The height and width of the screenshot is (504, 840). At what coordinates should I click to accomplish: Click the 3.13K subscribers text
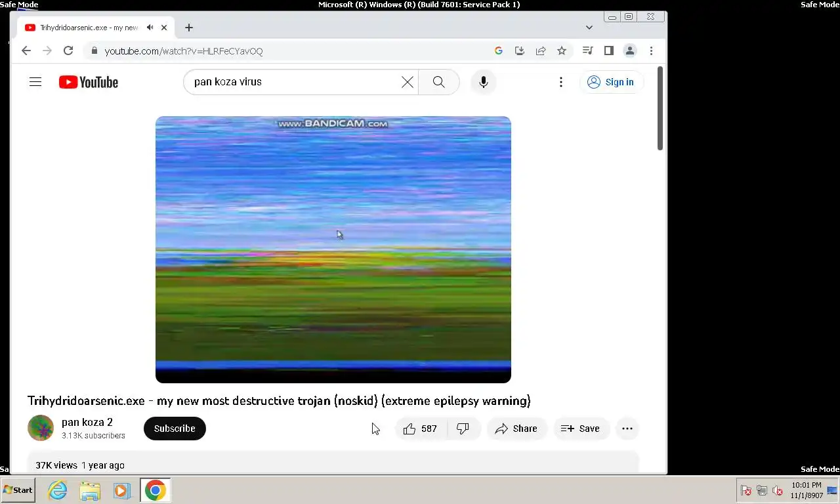(x=93, y=436)
